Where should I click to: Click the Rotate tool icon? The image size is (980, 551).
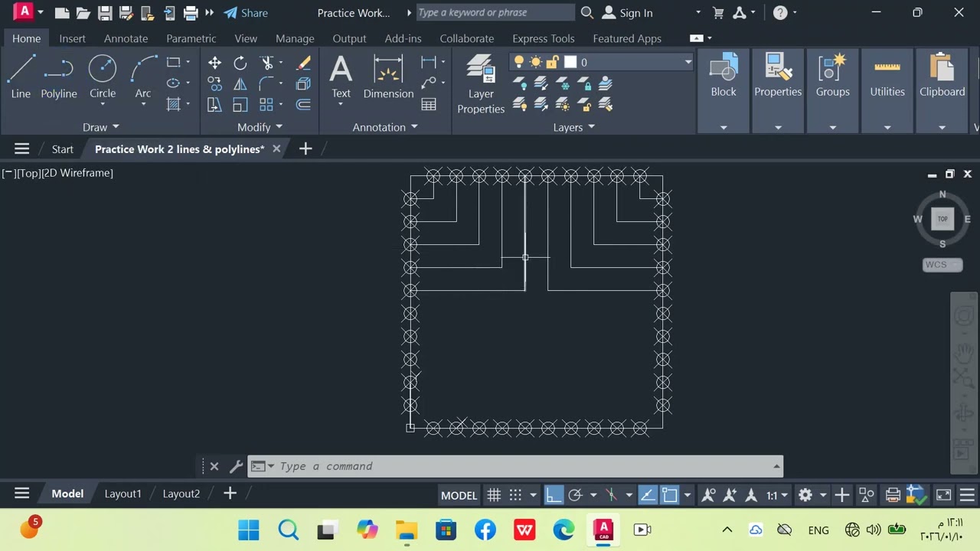coord(240,63)
